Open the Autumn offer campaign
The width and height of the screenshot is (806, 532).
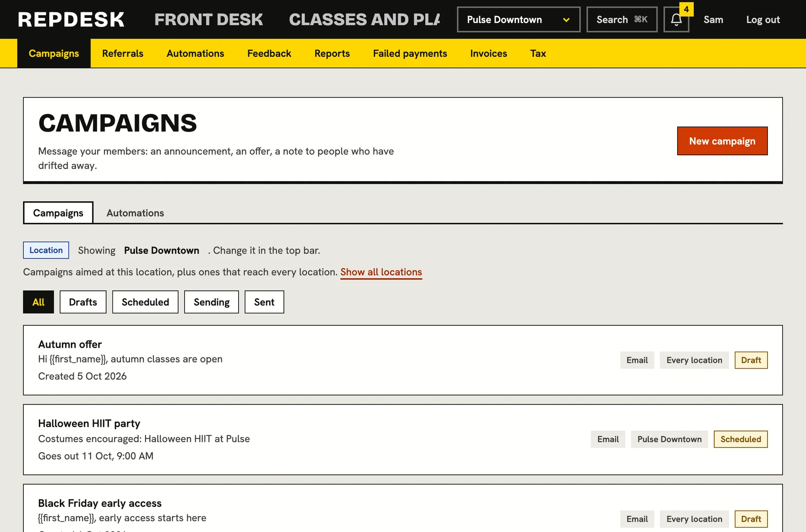click(403, 360)
